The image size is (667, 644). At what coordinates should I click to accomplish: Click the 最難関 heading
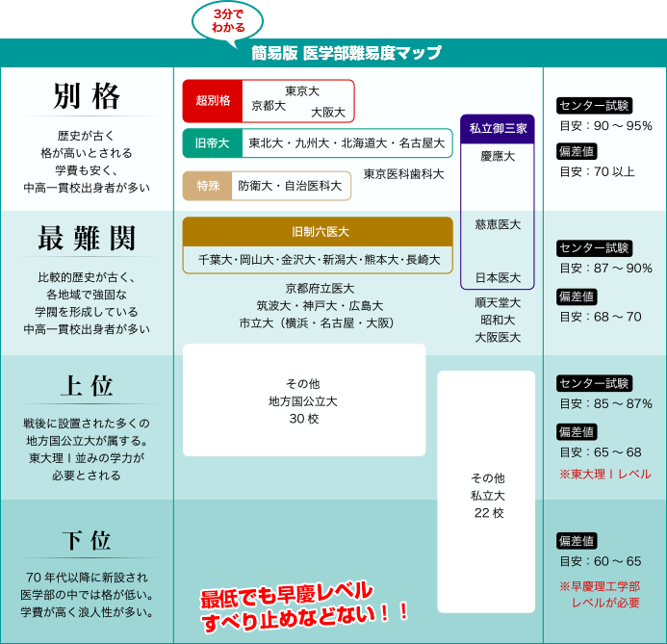tap(87, 238)
